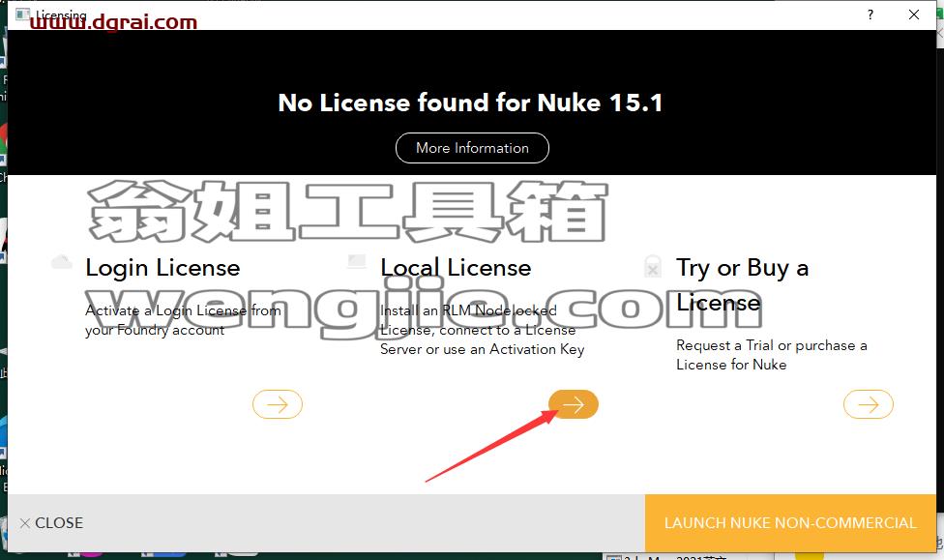
Task: Click the 'No License found for Nuke 15.1' banner
Action: point(470,103)
